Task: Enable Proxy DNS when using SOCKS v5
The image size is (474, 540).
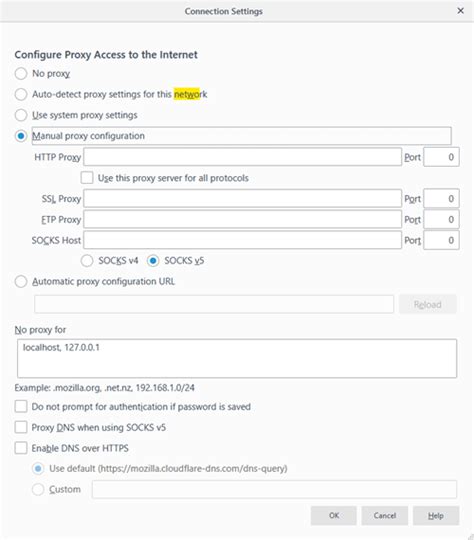Action: pos(21,427)
